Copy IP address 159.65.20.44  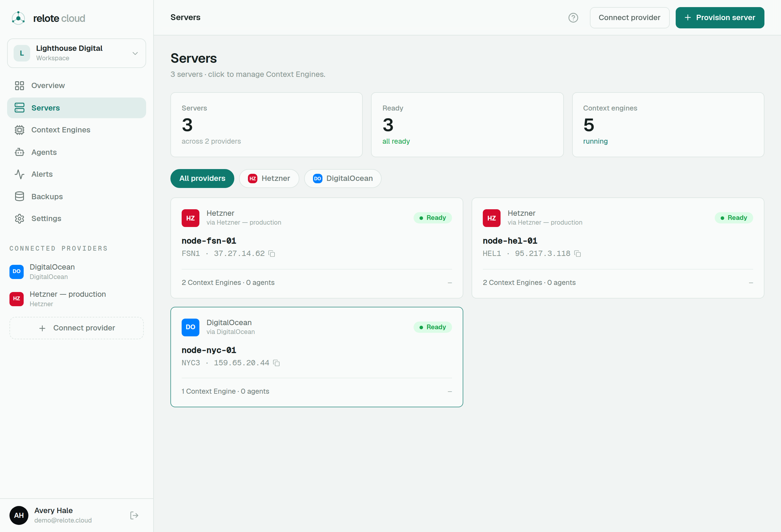pyautogui.click(x=276, y=363)
